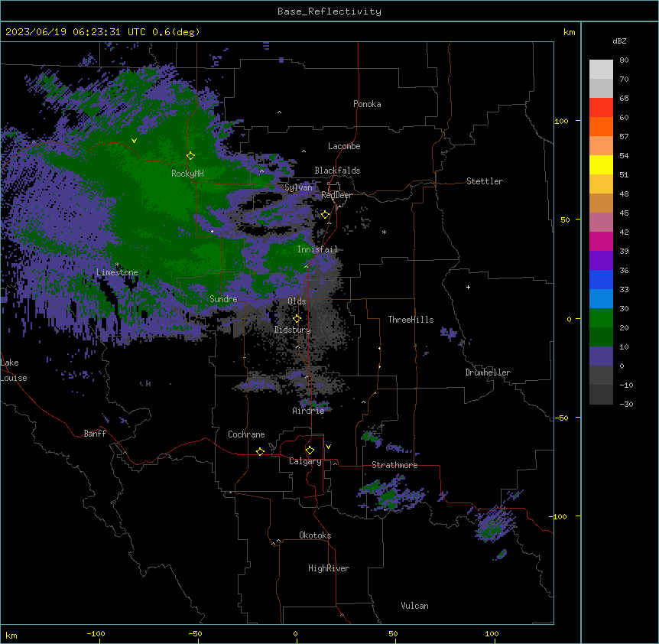Select the -30 value in dBZ legend

tap(626, 404)
